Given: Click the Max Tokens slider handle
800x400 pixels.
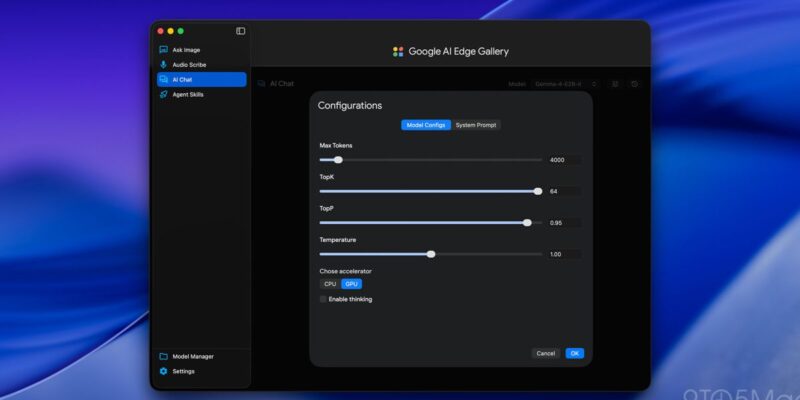Looking at the screenshot, I should point(338,160).
